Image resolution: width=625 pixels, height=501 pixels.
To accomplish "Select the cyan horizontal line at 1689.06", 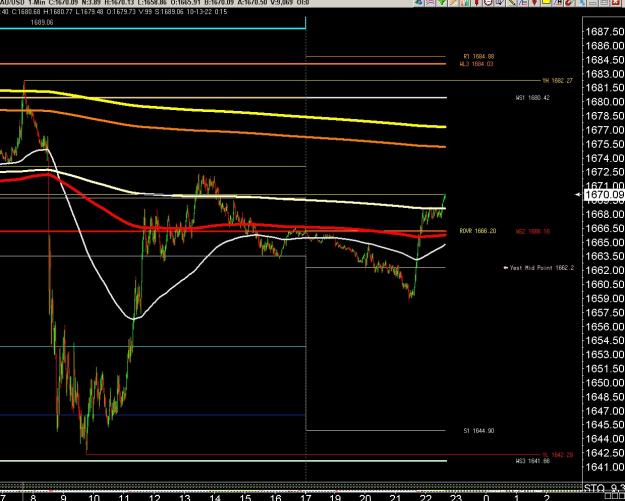I will 151,28.
